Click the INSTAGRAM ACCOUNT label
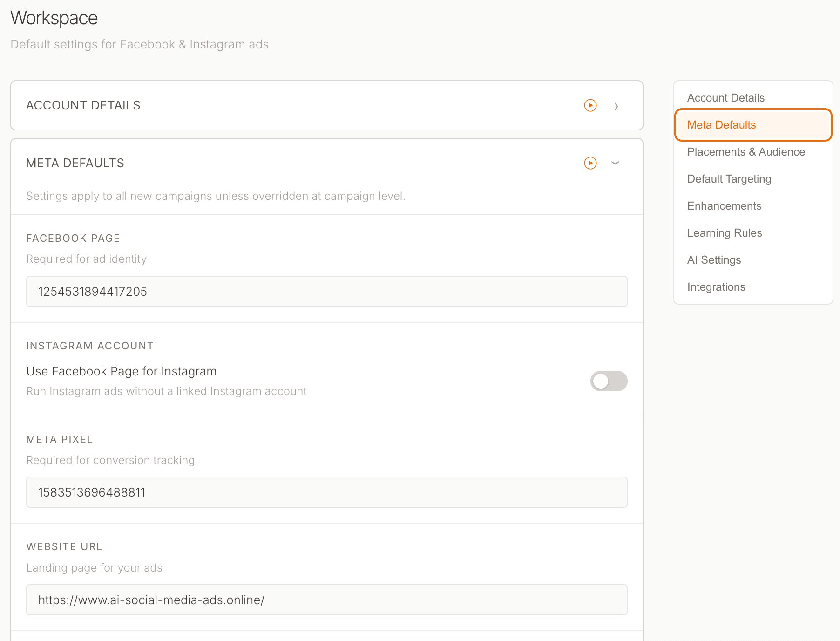 (x=90, y=346)
